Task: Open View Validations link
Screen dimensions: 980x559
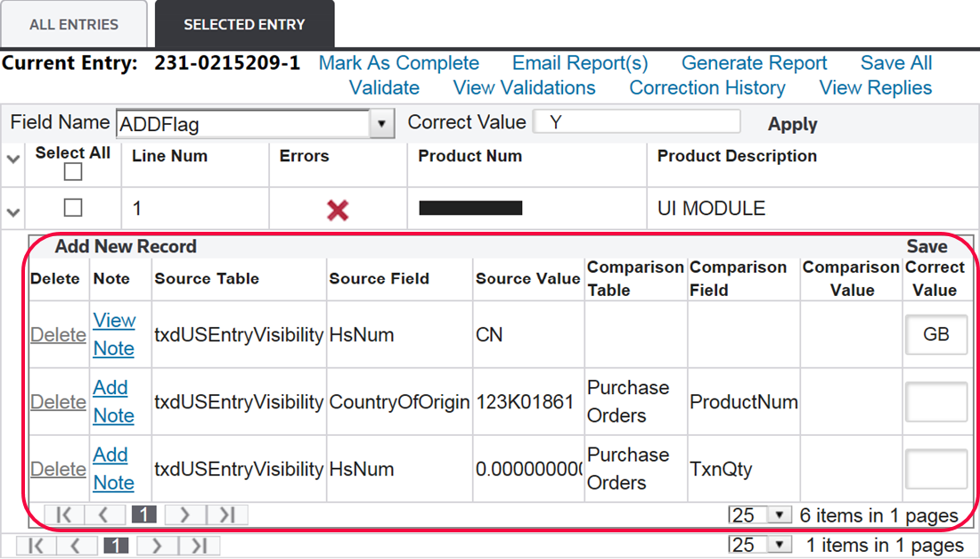Action: pos(524,87)
